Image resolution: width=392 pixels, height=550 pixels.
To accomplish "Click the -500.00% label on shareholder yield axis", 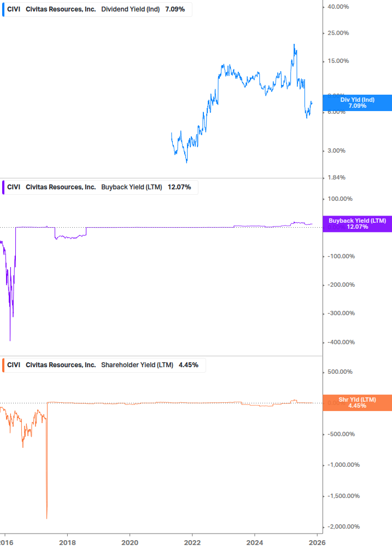I will tap(341, 434).
